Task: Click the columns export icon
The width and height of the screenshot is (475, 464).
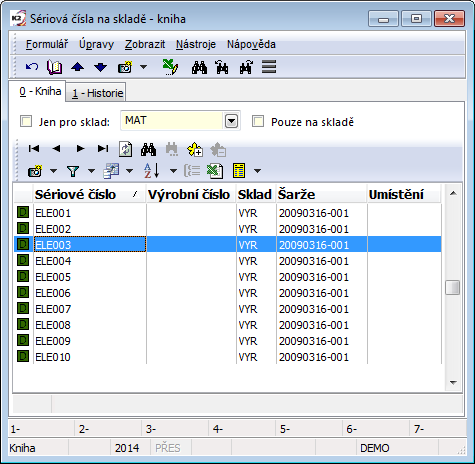Action: coord(111,171)
